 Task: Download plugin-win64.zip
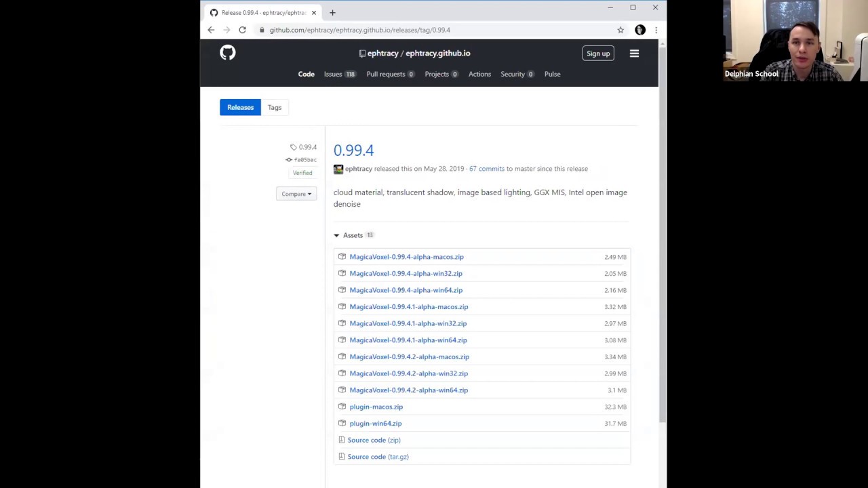point(376,424)
